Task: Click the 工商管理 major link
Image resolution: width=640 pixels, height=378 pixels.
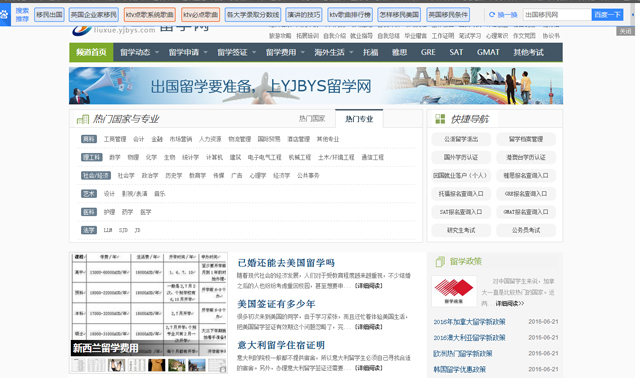Action: click(x=115, y=139)
